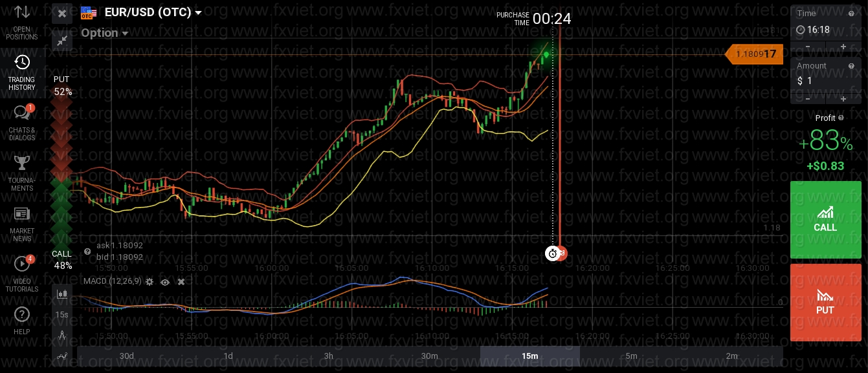This screenshot has height=373, width=868.
Task: Click the orange current price label 1.180917
Action: tap(754, 54)
